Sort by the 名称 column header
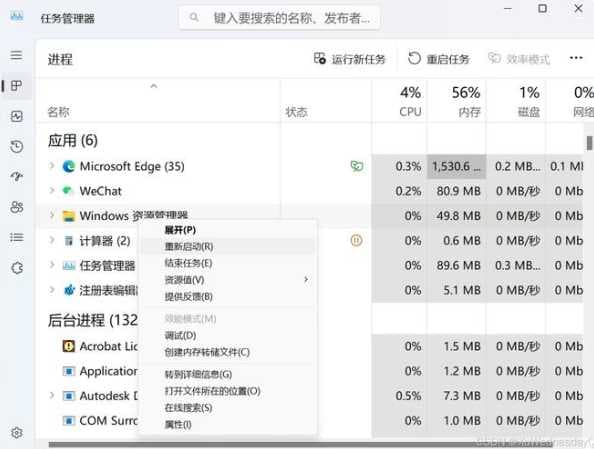This screenshot has height=449, width=594. [x=158, y=102]
